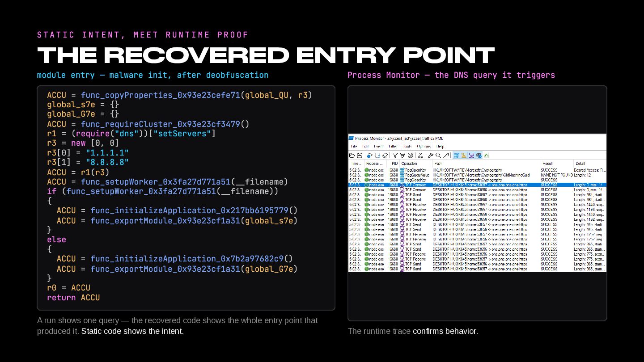Open the Filter menu
Viewport: 644px width, 362px height.
click(x=393, y=146)
